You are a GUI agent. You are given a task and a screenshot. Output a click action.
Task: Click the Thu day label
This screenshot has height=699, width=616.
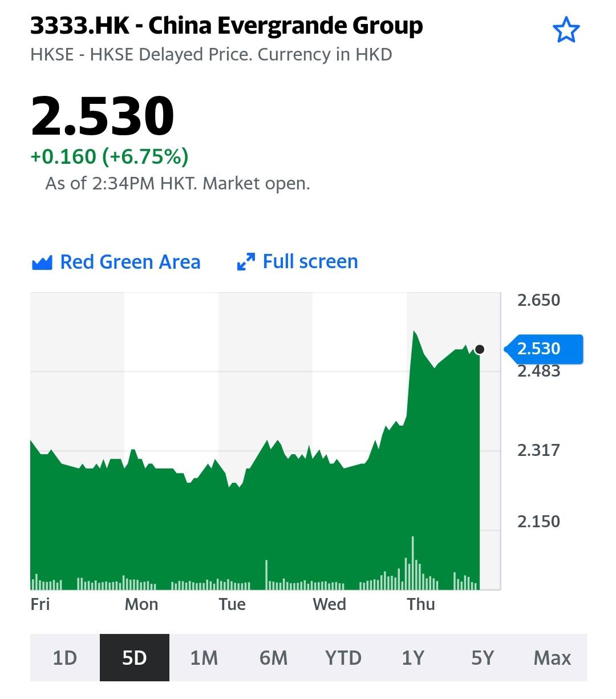[x=421, y=604]
